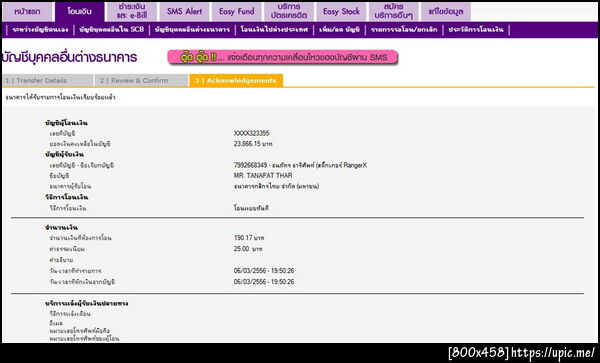Image resolution: width=600 pixels, height=363 pixels.
Task: Switch to the Easy Stock tab
Action: 341,12
